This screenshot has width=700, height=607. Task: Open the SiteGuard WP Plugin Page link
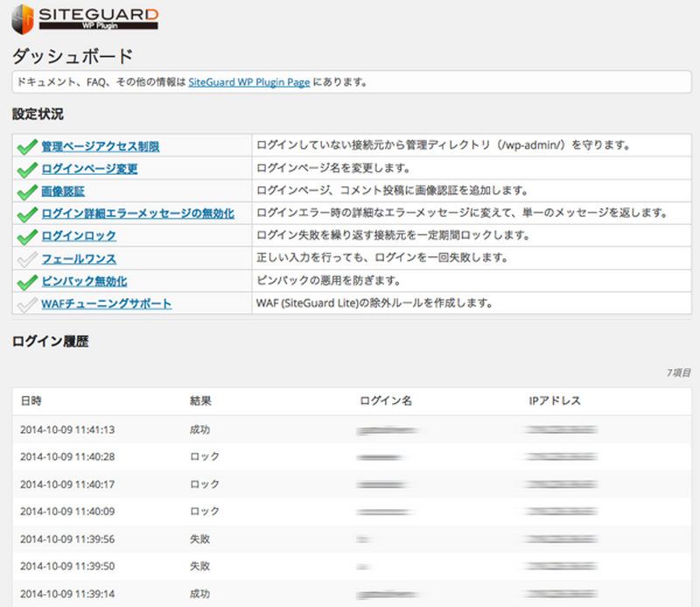pos(249,83)
